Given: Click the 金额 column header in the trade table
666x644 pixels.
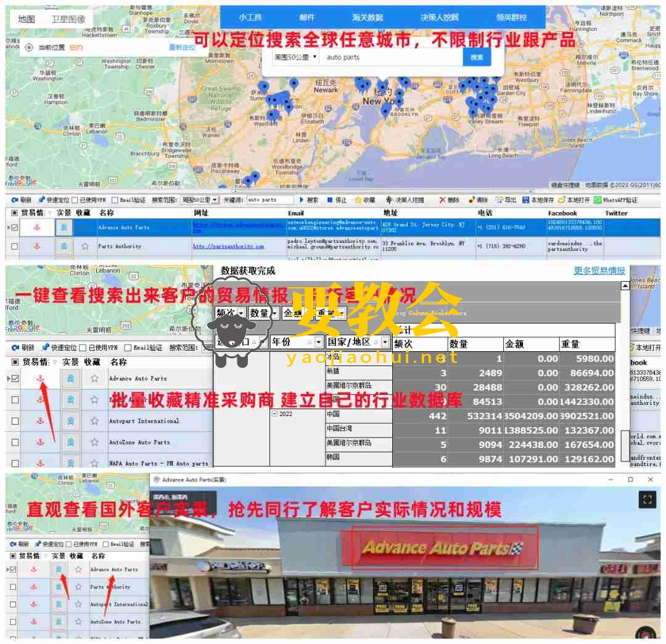Looking at the screenshot, I should tap(531, 344).
